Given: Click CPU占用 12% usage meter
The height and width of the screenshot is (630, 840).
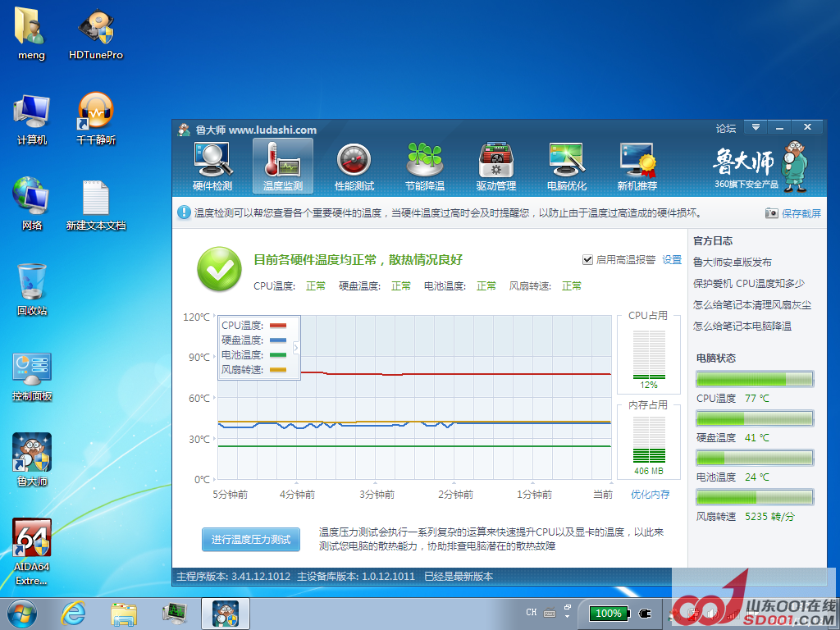Looking at the screenshot, I should [x=649, y=355].
